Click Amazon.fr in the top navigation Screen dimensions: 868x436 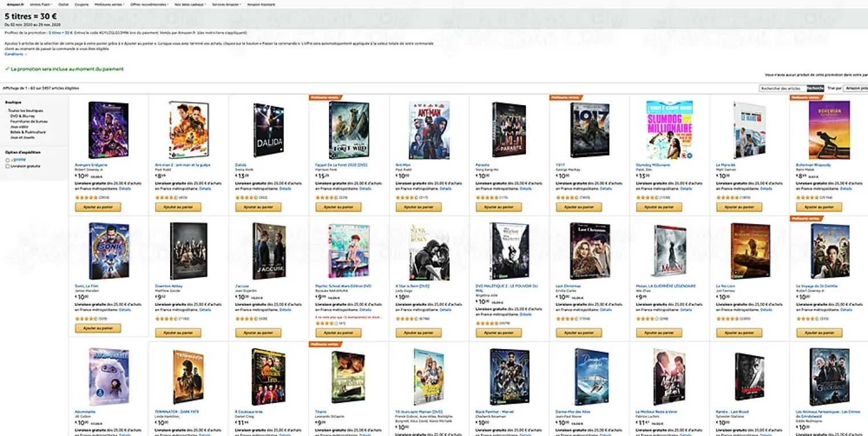15,4
